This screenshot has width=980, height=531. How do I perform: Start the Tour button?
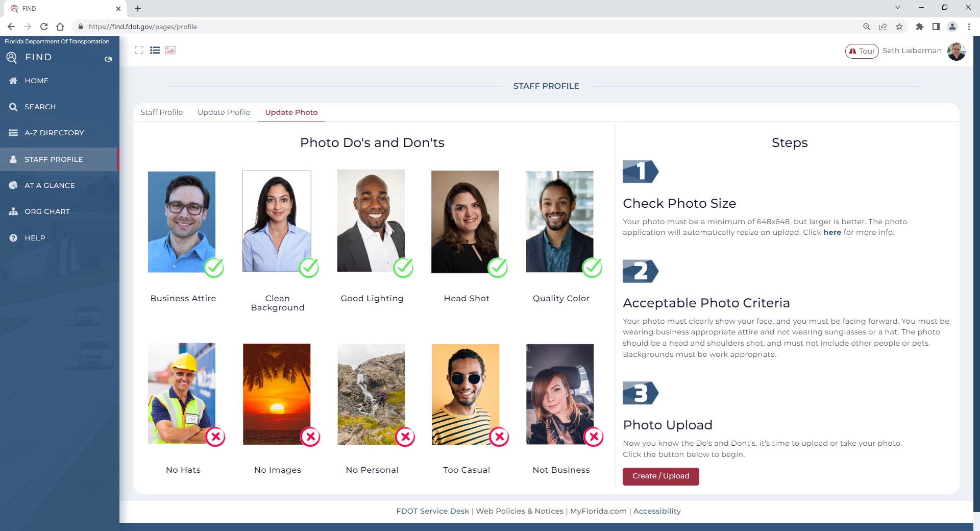click(x=862, y=51)
